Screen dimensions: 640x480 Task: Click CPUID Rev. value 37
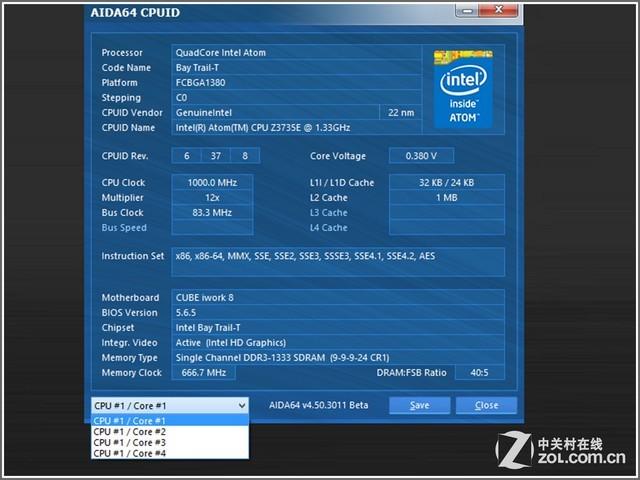coord(216,156)
